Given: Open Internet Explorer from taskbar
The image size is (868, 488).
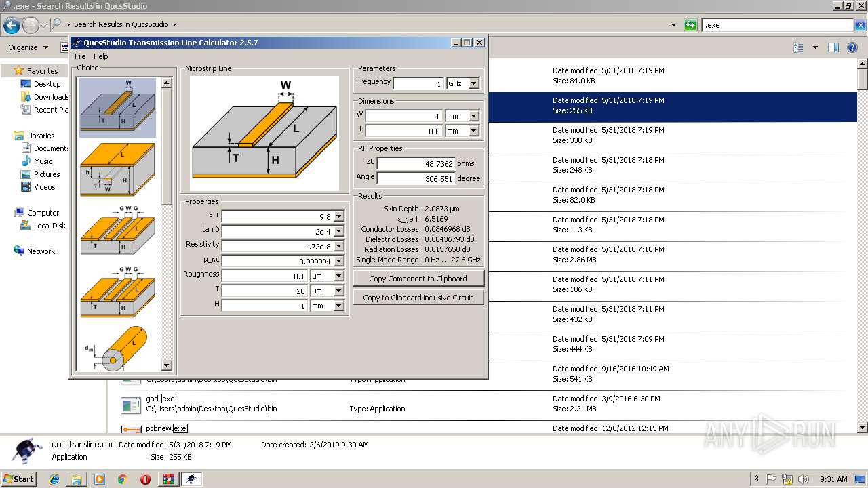Looking at the screenshot, I should click(x=54, y=479).
